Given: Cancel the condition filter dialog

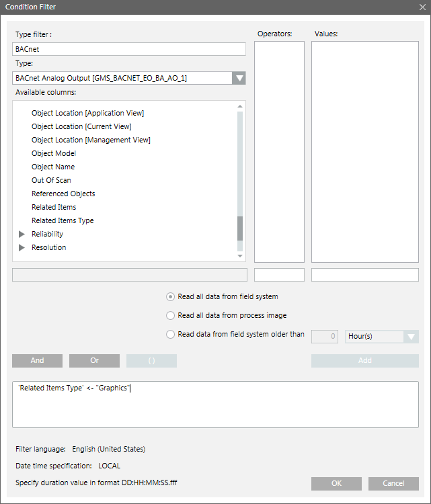Looking at the screenshot, I should (x=393, y=484).
